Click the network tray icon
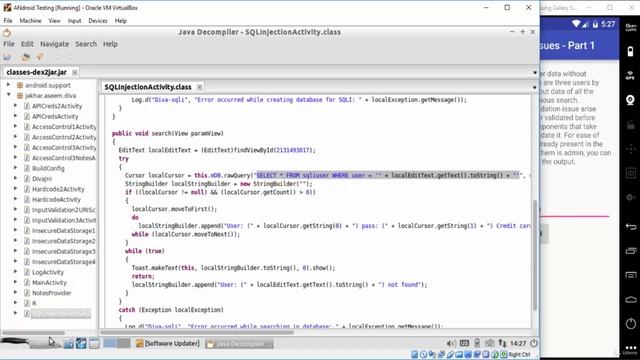This screenshot has height=360, width=640. [x=502, y=344]
